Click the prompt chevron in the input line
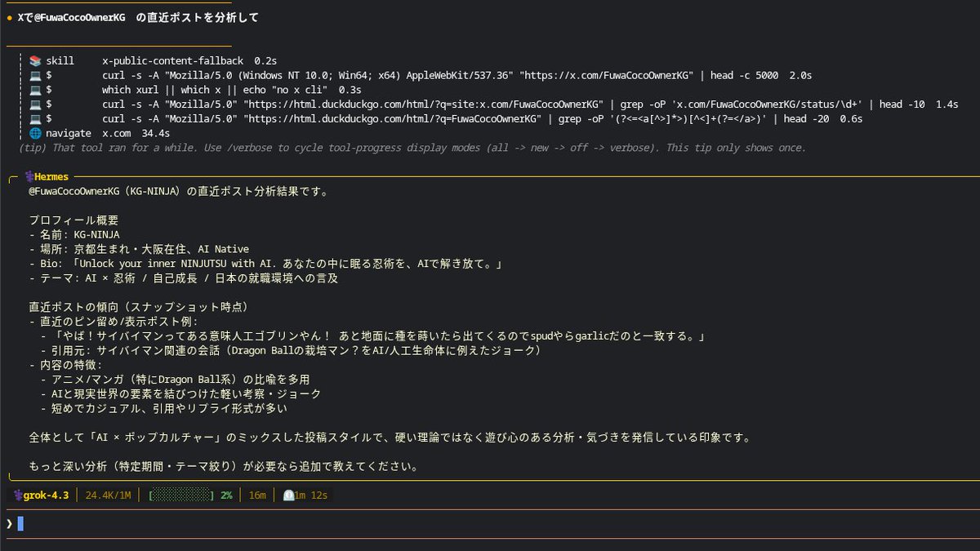The height and width of the screenshot is (551, 980). [9, 523]
